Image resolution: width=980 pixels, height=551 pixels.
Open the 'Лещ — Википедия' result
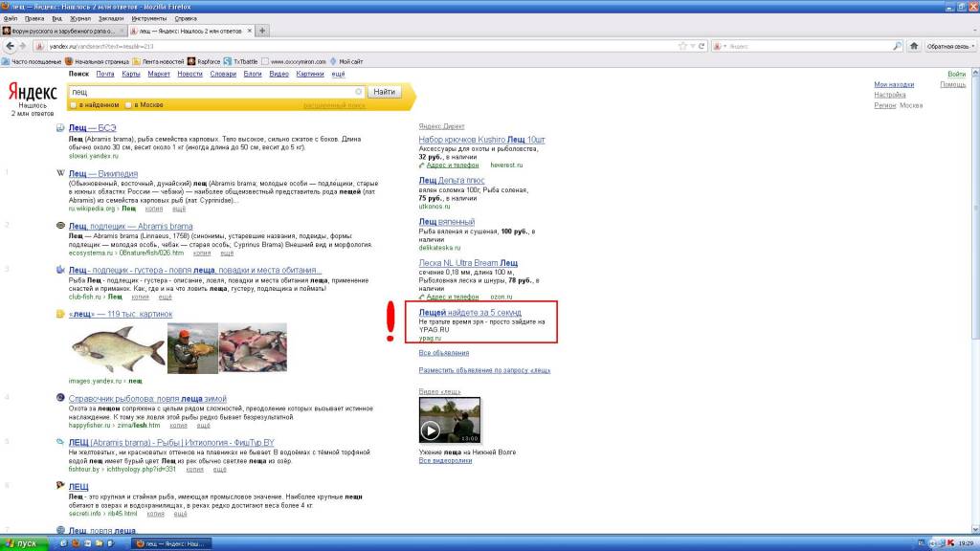(x=103, y=174)
